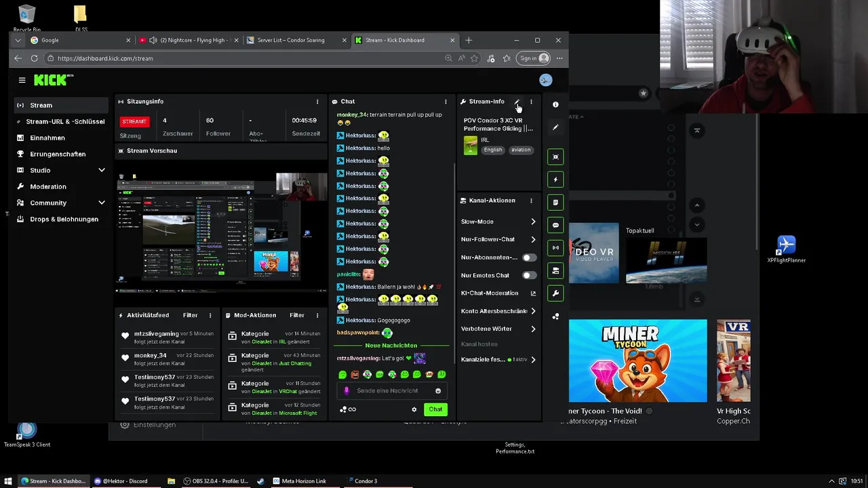Open the user avatar in Kick header
Image resolution: width=868 pixels, height=488 pixels.
545,80
